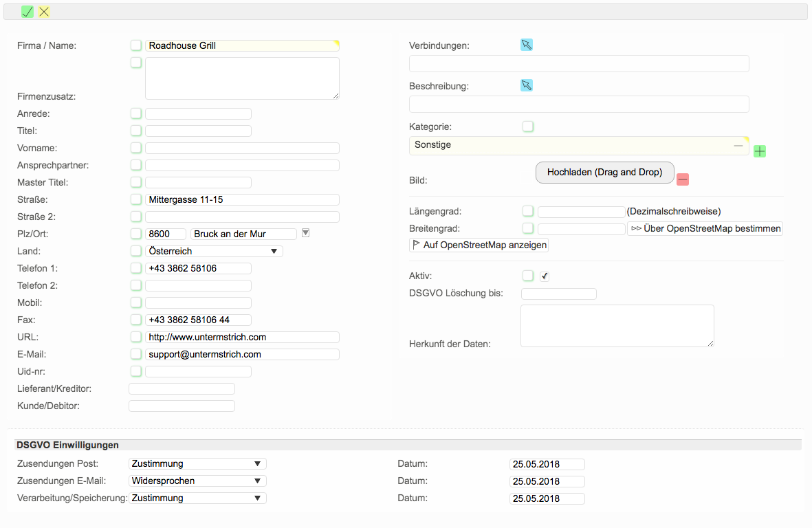The height and width of the screenshot is (528, 812).
Task: Click Über OpenStreetMap bestimmen button
Action: [x=705, y=228]
